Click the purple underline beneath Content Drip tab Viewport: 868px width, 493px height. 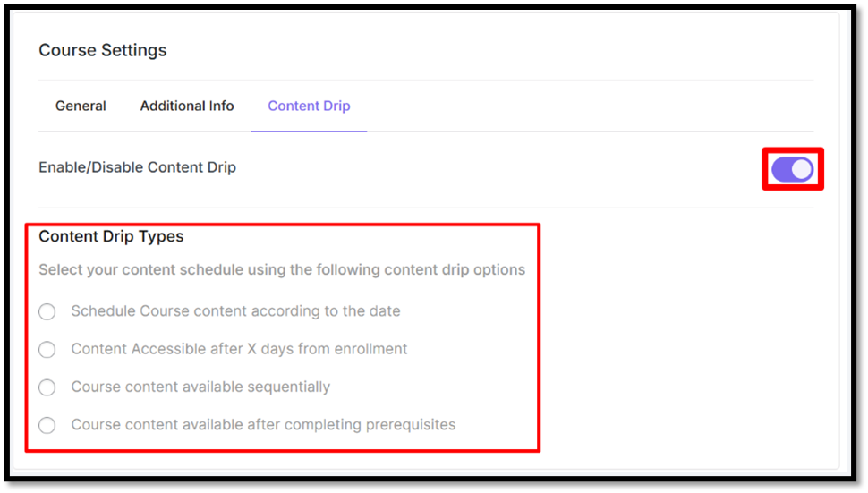point(309,131)
